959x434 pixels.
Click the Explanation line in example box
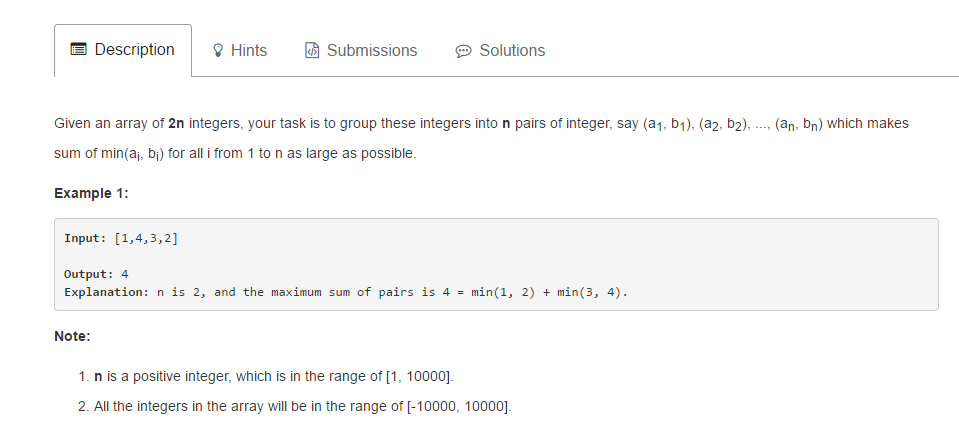pyautogui.click(x=346, y=292)
